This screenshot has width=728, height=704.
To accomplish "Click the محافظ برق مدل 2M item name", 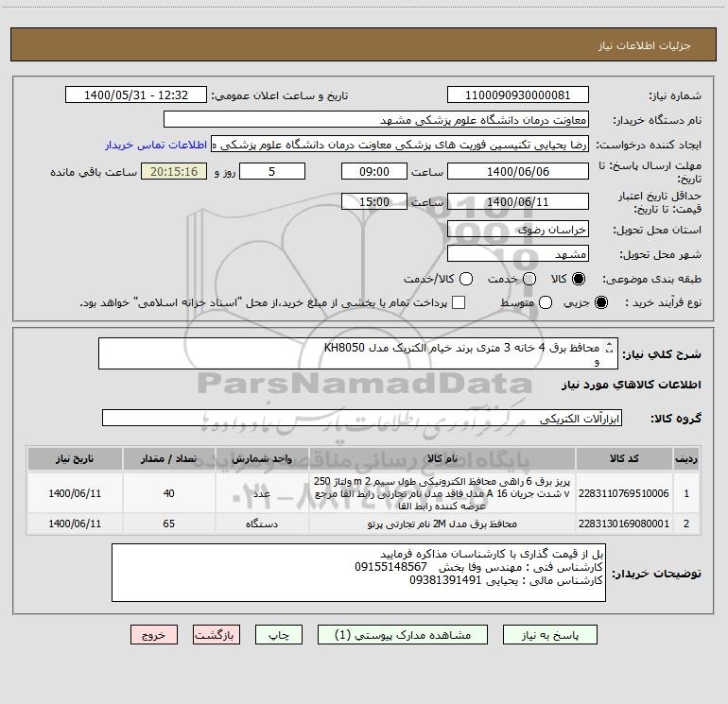I will pyautogui.click(x=442, y=524).
